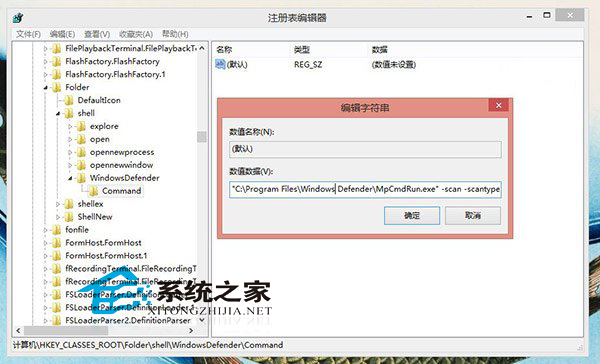This screenshot has width=600, height=364.
Task: Expand the fonfile tree node
Action: (x=46, y=230)
